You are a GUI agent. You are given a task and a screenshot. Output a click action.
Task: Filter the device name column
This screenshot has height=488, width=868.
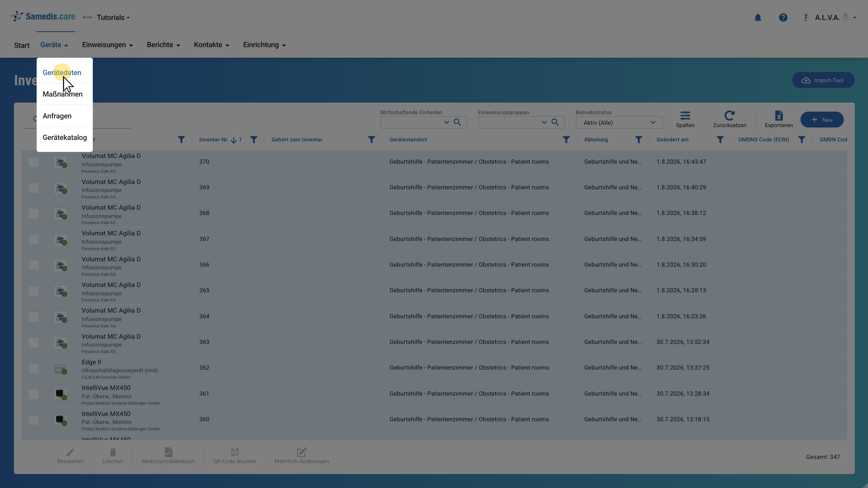tap(181, 140)
